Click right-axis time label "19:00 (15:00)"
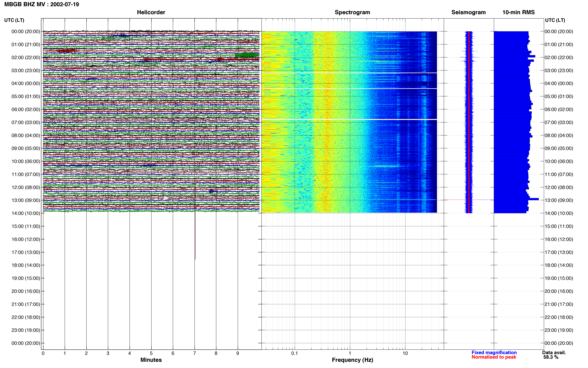Viewport: 588px width, 368px height. click(x=559, y=278)
